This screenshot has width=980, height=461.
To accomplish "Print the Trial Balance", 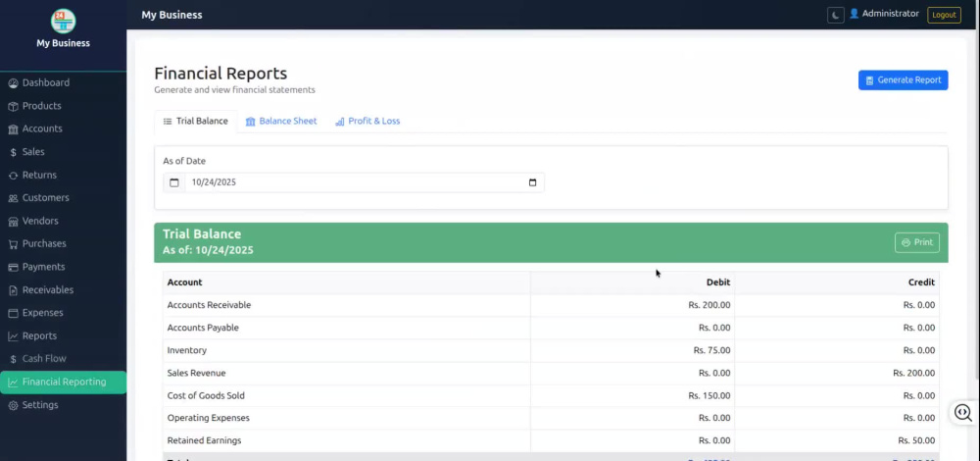I will coord(917,242).
